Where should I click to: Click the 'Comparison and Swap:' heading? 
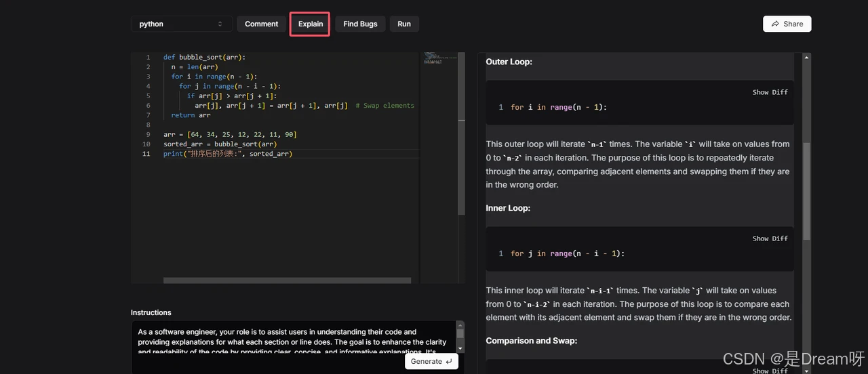pyautogui.click(x=532, y=341)
